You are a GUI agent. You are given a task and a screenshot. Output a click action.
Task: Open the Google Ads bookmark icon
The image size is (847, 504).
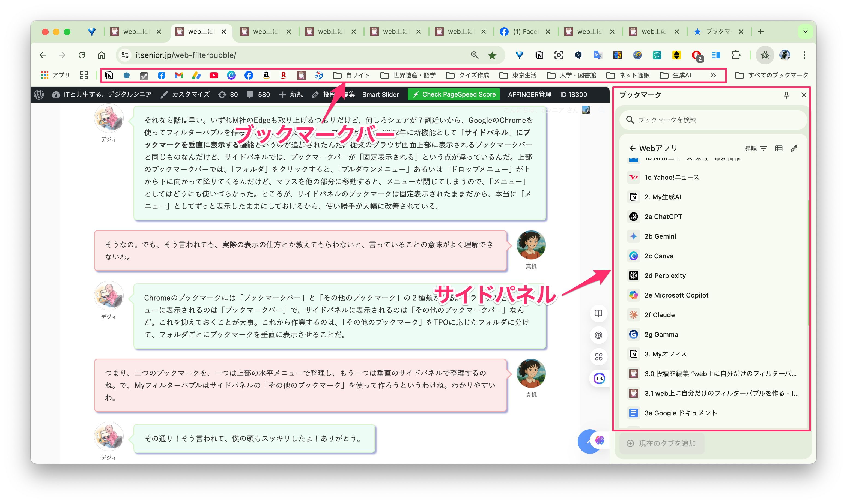click(x=196, y=75)
